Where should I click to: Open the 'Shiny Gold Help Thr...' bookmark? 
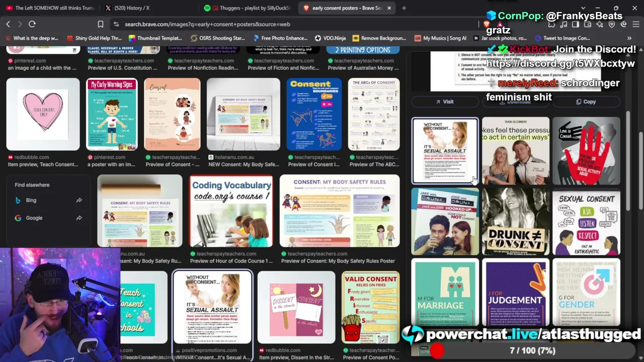[x=94, y=38]
